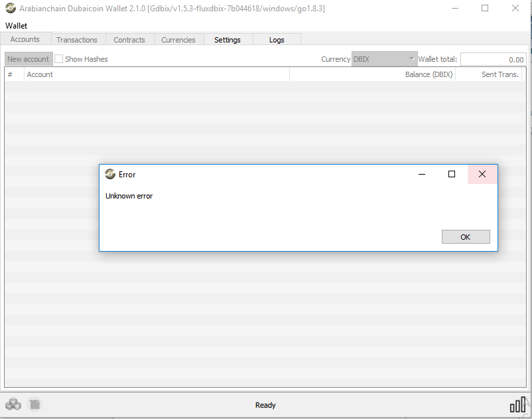
Task: Click the New account button
Action: [x=29, y=59]
